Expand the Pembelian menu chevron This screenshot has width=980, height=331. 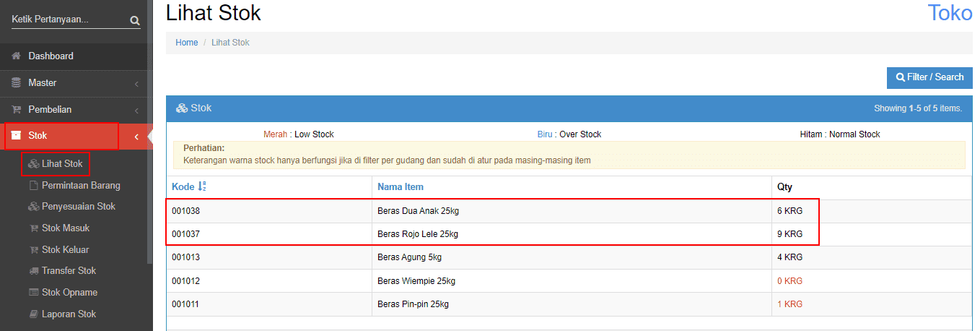(x=136, y=111)
